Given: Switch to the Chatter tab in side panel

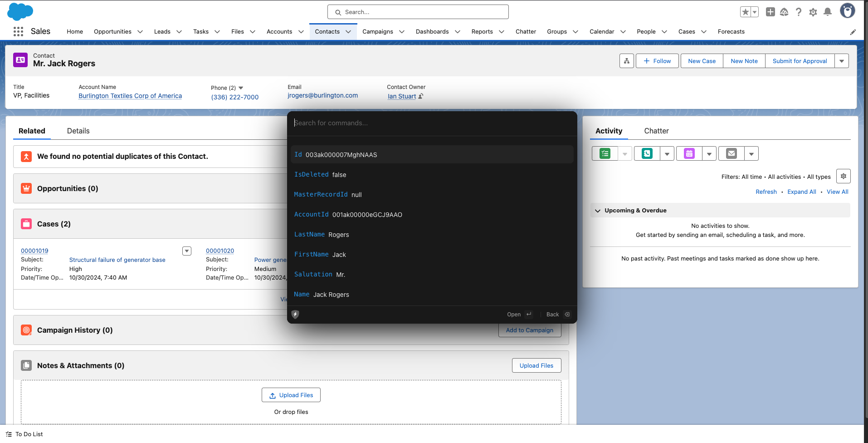Looking at the screenshot, I should click(656, 131).
